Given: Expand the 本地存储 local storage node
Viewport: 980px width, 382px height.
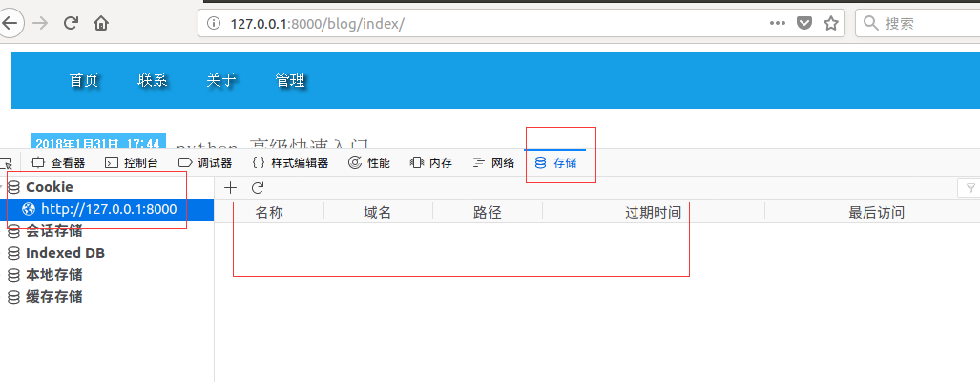Looking at the screenshot, I should click(x=53, y=275).
